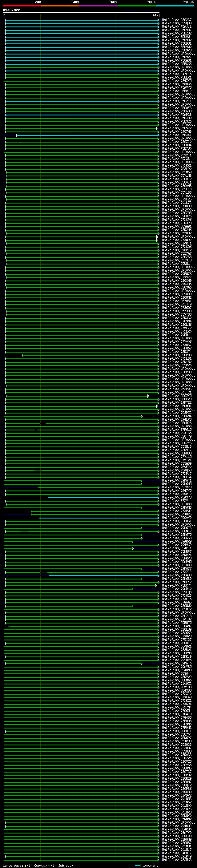
Task: Click the UniRef100_Q75LZ2 label
Action: pos(177,328)
